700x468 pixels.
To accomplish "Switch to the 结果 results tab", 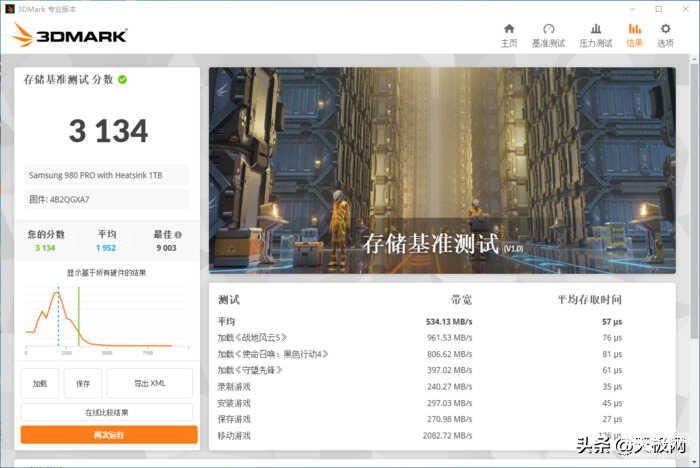I will point(634,35).
